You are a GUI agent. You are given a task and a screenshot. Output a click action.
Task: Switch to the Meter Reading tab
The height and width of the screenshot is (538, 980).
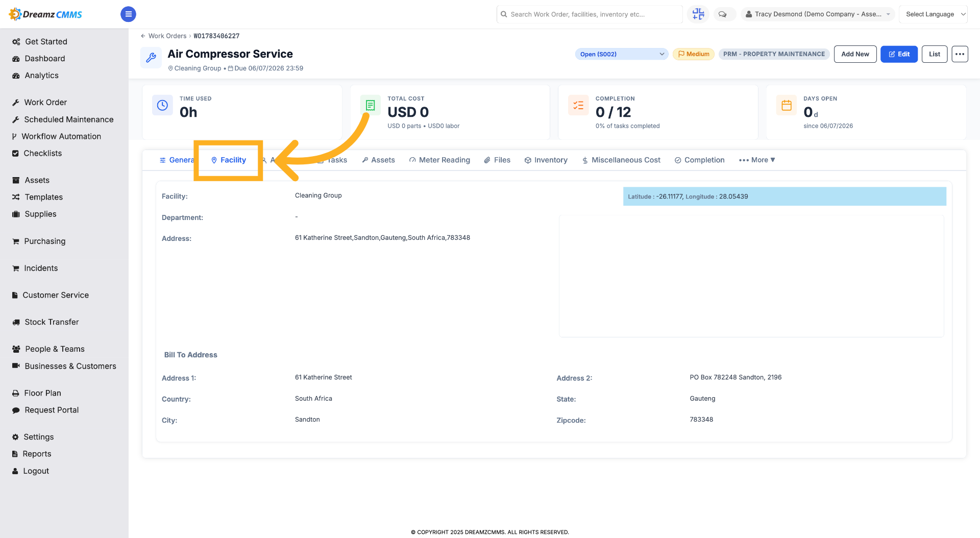point(439,160)
